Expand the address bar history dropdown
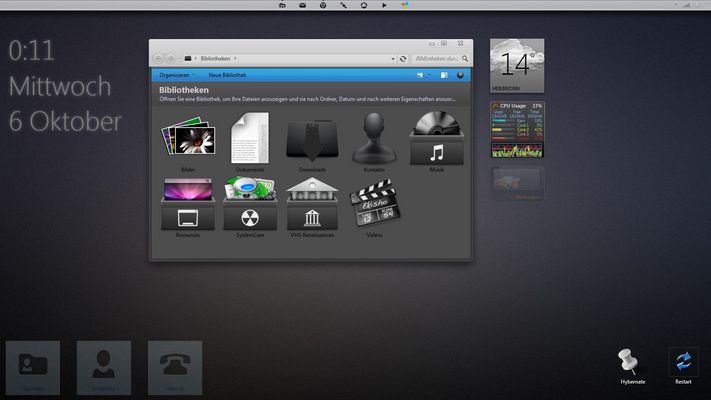The height and width of the screenshot is (400, 711). point(393,59)
